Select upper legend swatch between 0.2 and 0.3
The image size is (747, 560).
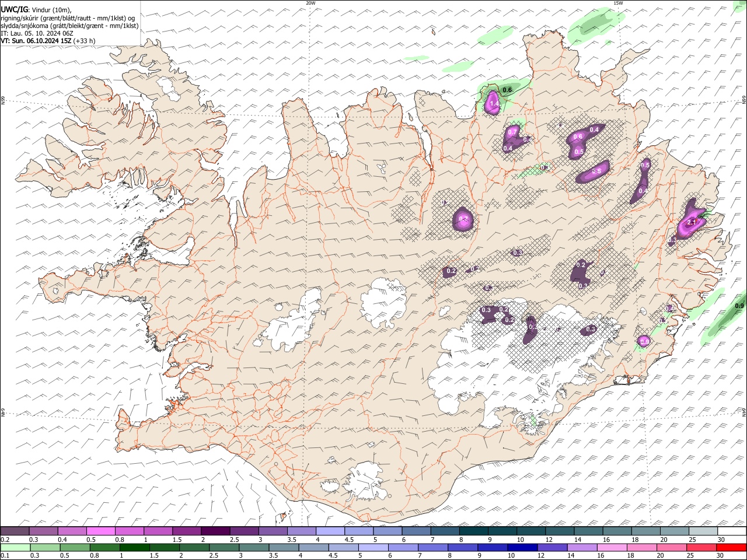pyautogui.click(x=15, y=531)
